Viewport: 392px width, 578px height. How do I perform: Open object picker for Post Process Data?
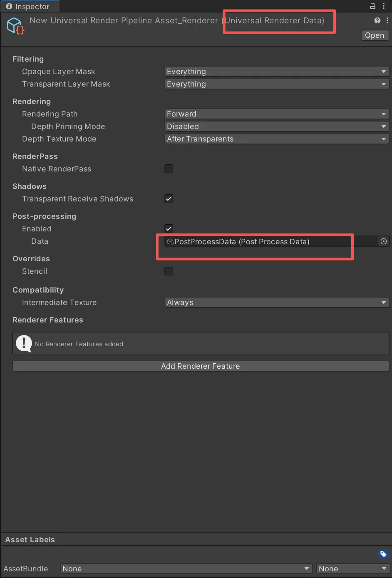point(384,241)
